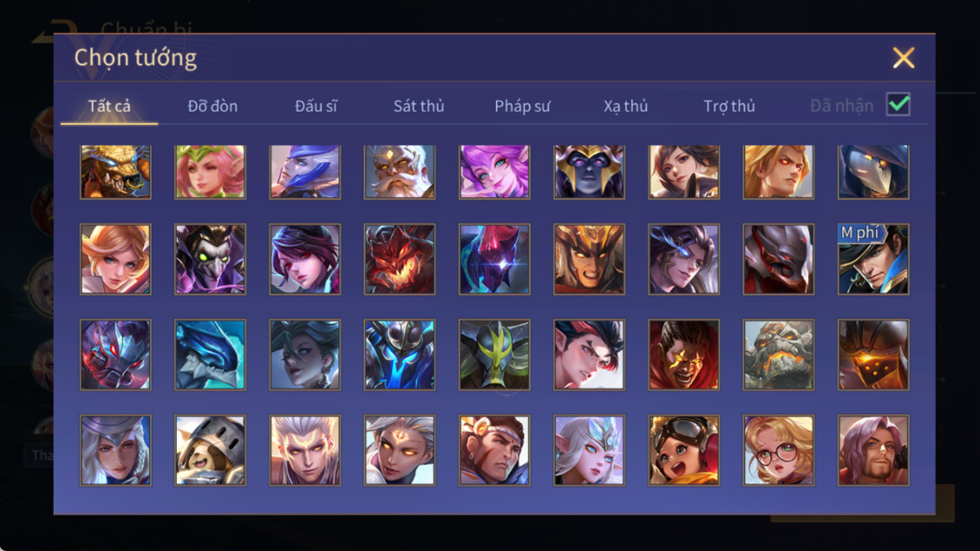Open the Sát thủ tab

pyautogui.click(x=419, y=106)
